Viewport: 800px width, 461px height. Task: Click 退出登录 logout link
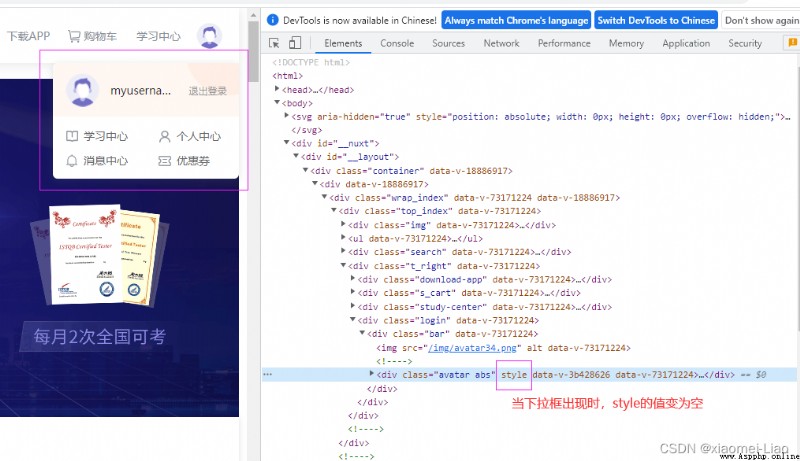(x=208, y=91)
